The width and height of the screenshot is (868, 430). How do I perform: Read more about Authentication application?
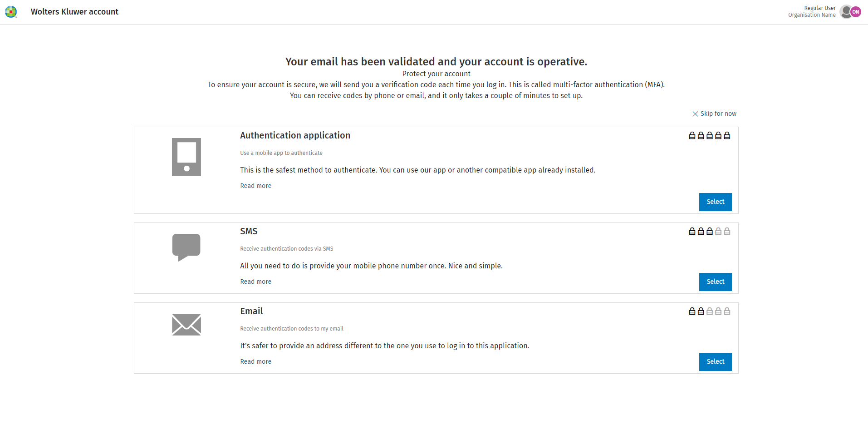[x=256, y=186]
